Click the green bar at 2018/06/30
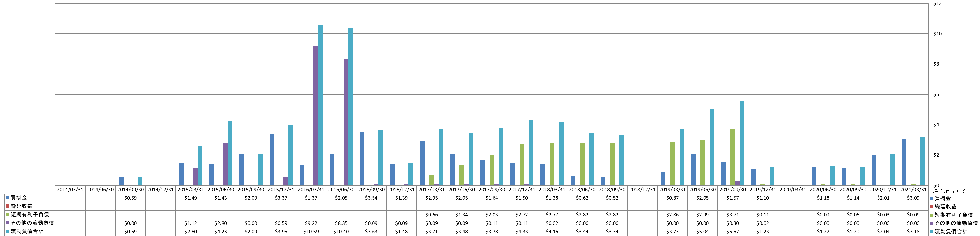This screenshot has width=980, height=236. pyautogui.click(x=582, y=164)
